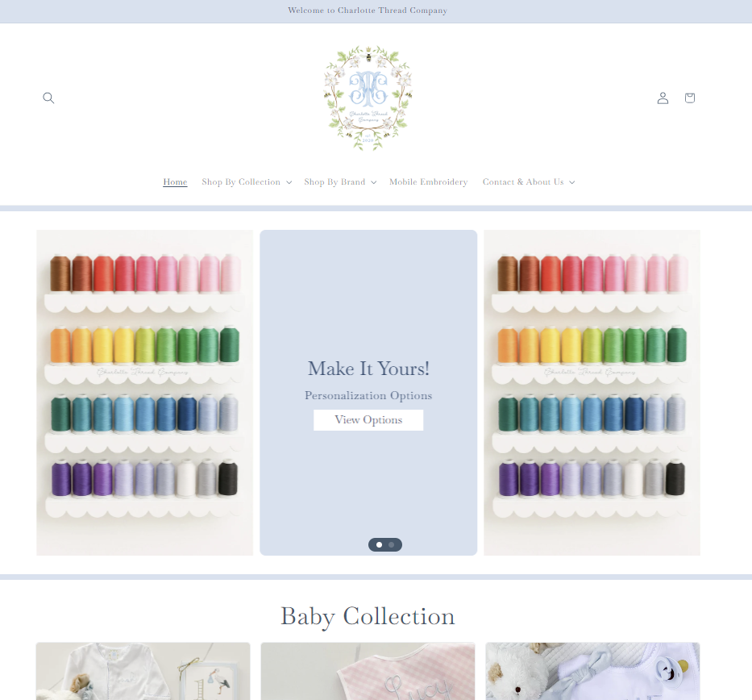Open the account login icon
Image resolution: width=752 pixels, height=700 pixels.
[x=663, y=98]
